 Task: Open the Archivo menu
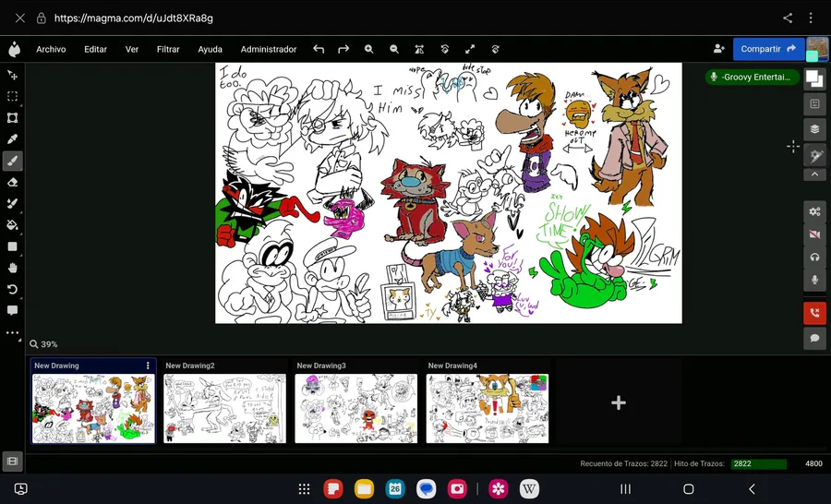coord(51,49)
